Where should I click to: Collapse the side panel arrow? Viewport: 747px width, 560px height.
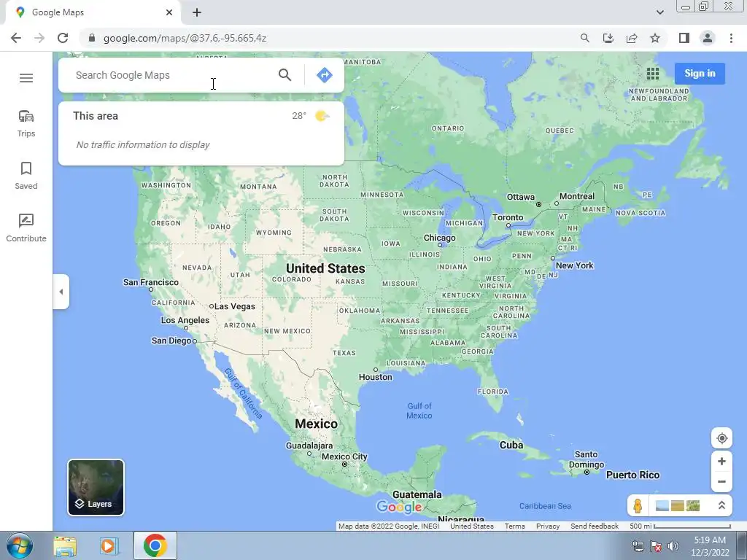point(61,292)
